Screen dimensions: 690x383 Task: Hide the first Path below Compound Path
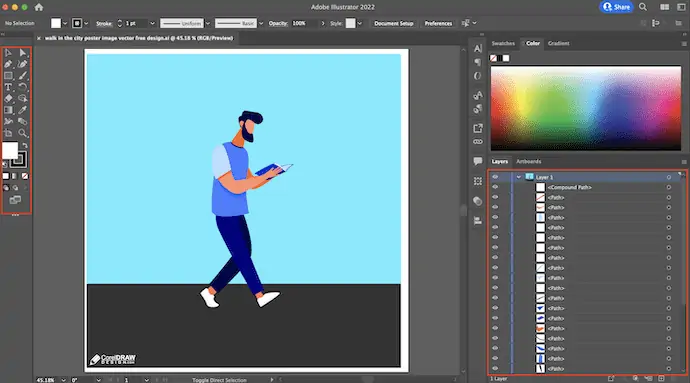(x=495, y=197)
